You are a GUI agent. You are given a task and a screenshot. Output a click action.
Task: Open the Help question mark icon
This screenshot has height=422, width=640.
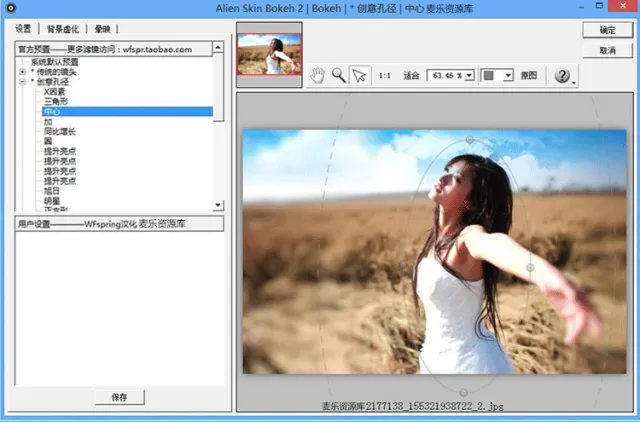coord(562,76)
